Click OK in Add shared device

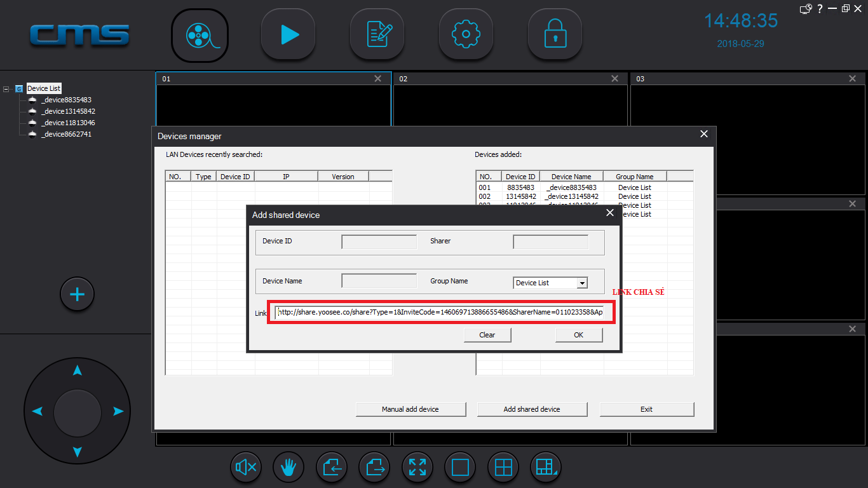coord(578,335)
